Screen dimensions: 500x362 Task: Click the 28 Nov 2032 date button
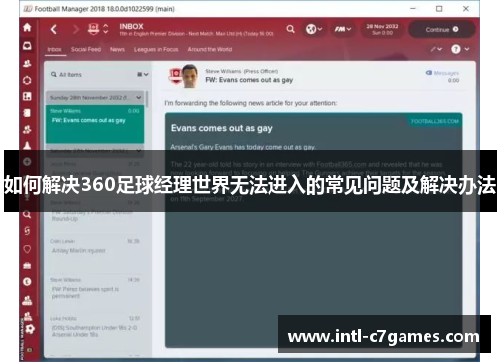(x=382, y=29)
